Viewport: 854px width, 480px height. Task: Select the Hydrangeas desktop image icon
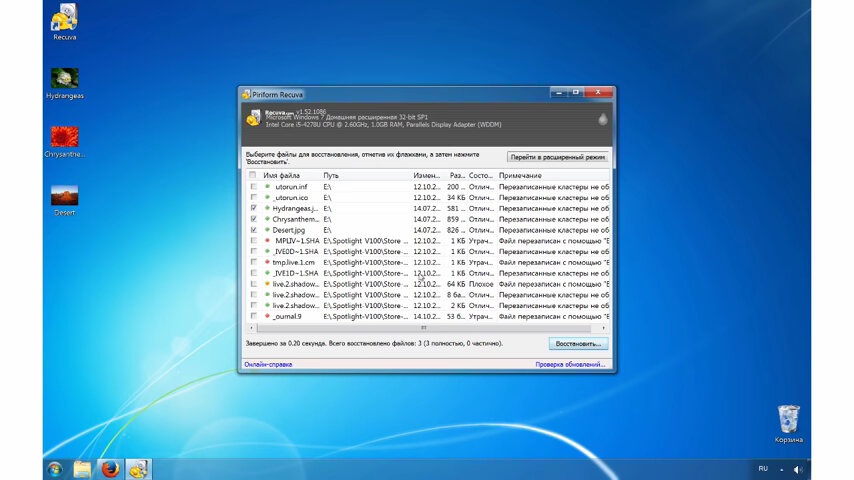tap(64, 83)
